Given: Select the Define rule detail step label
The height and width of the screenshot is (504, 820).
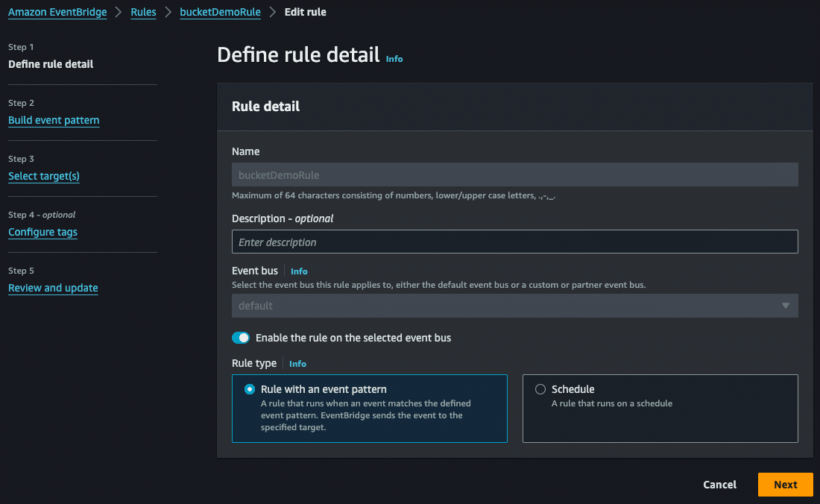Looking at the screenshot, I should tap(50, 64).
